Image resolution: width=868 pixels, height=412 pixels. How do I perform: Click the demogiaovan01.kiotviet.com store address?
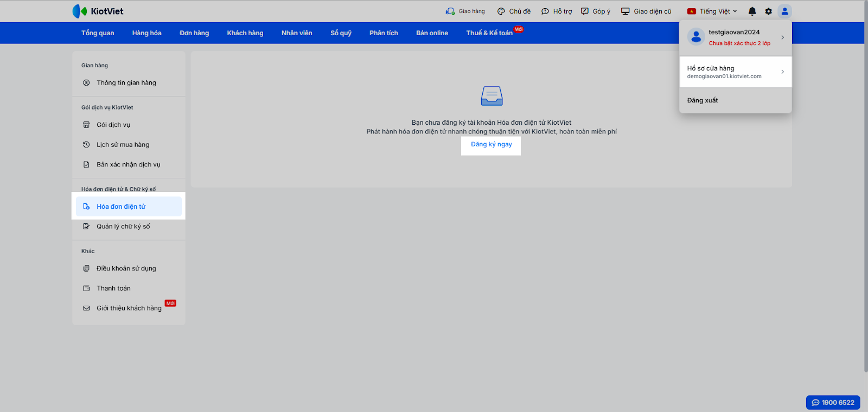[724, 76]
